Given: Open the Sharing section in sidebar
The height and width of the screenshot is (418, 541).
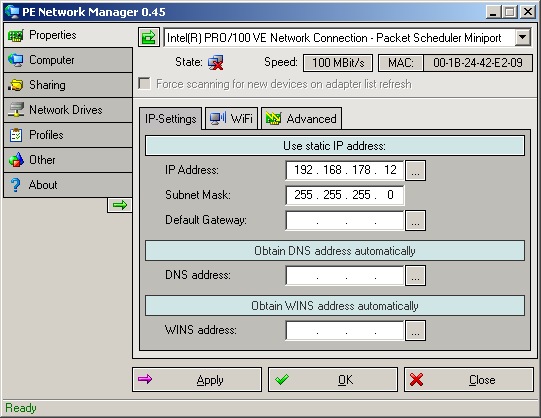Looking at the screenshot, I should 68,85.
